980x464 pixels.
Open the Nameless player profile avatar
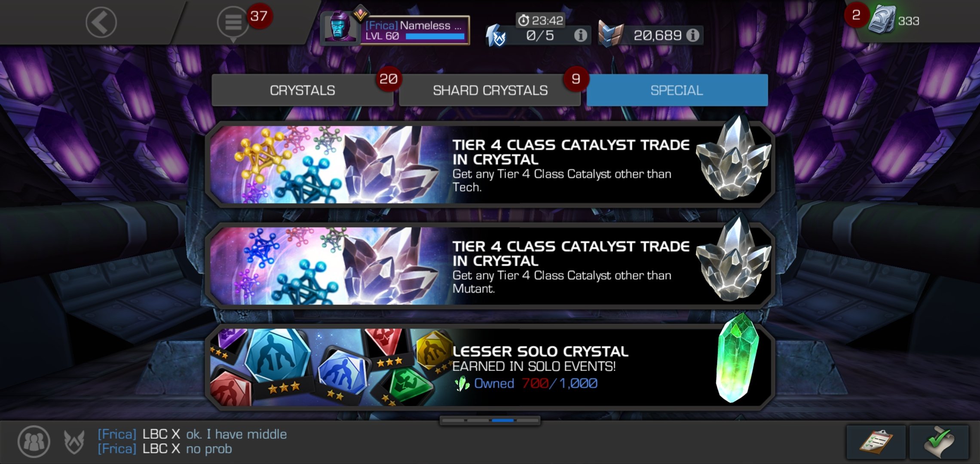coord(340,27)
